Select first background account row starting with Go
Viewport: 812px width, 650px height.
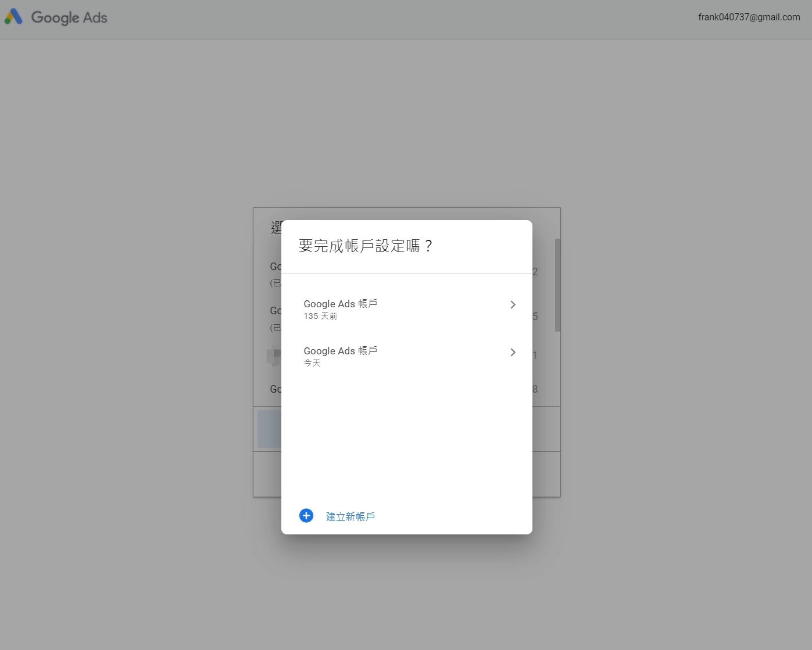[275, 267]
